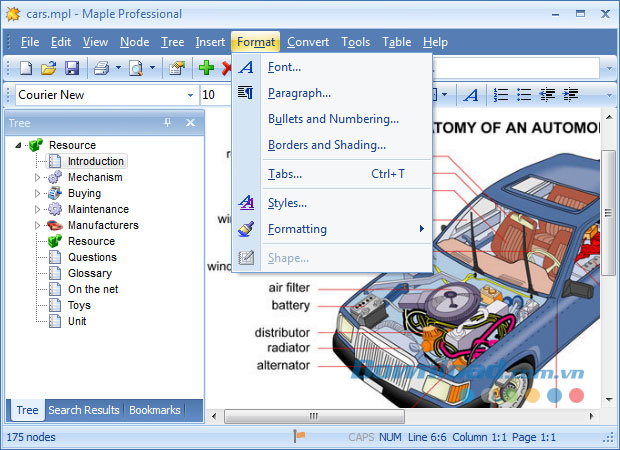Image resolution: width=620 pixels, height=450 pixels.
Task: Select the On the net tree node
Action: (x=93, y=289)
